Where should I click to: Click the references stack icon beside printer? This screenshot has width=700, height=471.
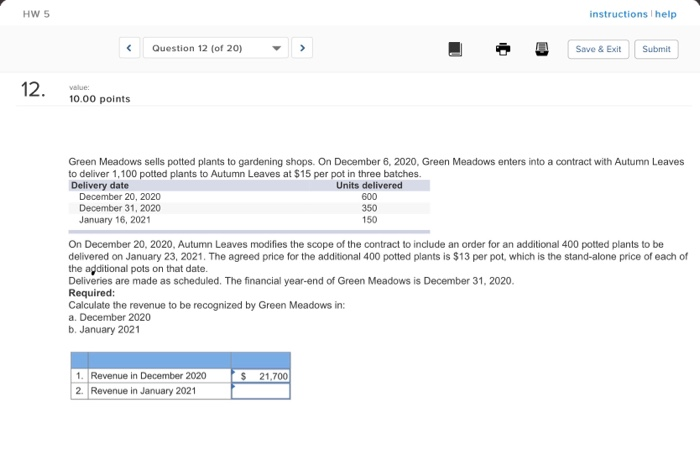(542, 49)
